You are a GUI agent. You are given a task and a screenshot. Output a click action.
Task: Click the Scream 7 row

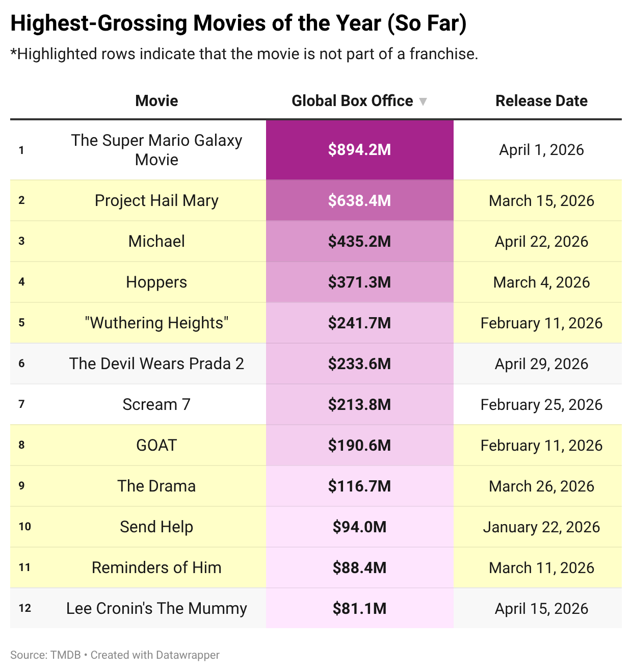point(316,404)
